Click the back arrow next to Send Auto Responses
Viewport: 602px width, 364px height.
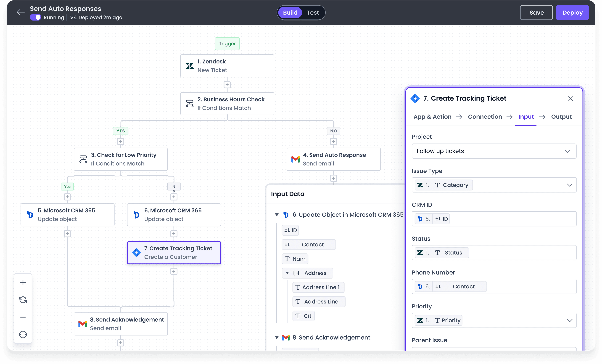click(x=21, y=12)
